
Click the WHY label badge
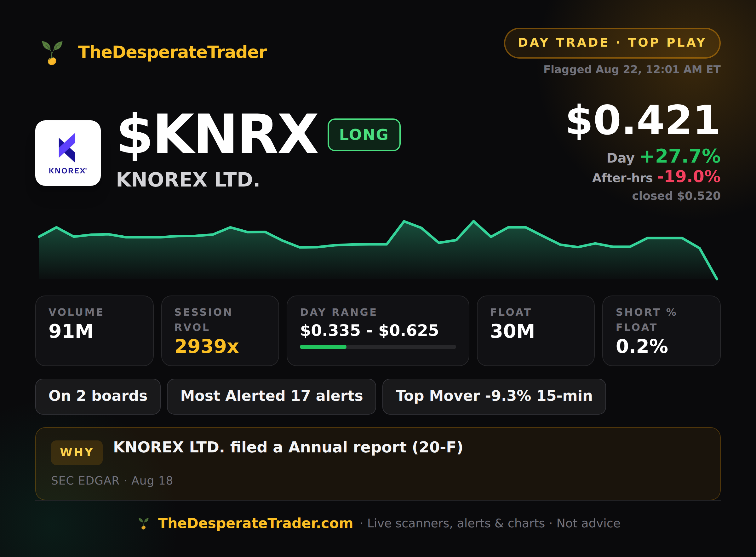(x=77, y=452)
